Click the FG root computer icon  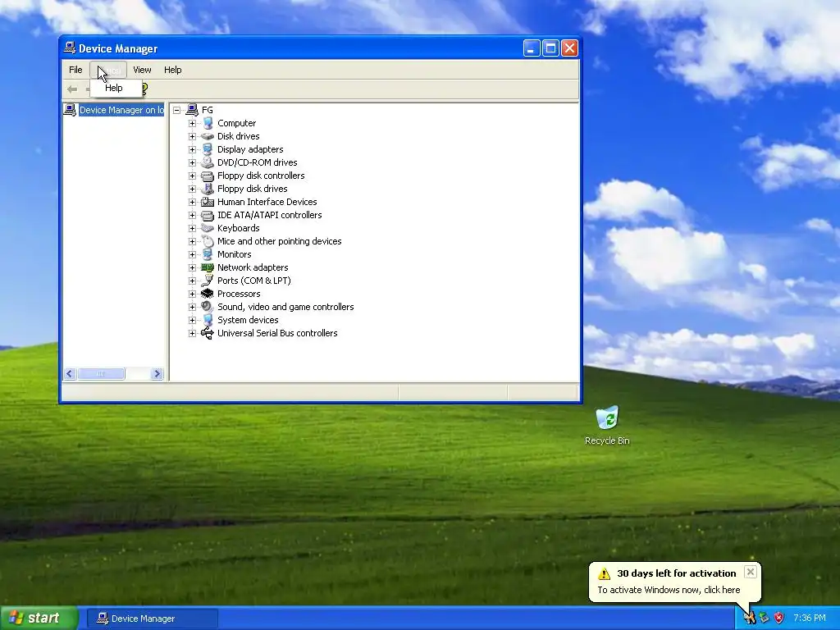click(192, 110)
